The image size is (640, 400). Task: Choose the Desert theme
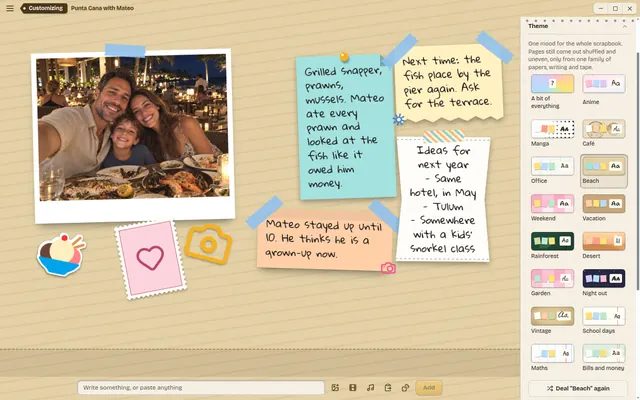tap(604, 245)
